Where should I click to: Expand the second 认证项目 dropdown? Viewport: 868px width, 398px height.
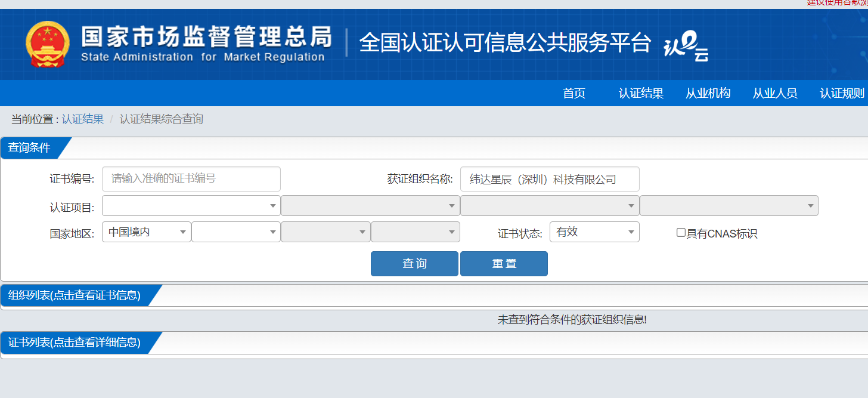point(370,206)
